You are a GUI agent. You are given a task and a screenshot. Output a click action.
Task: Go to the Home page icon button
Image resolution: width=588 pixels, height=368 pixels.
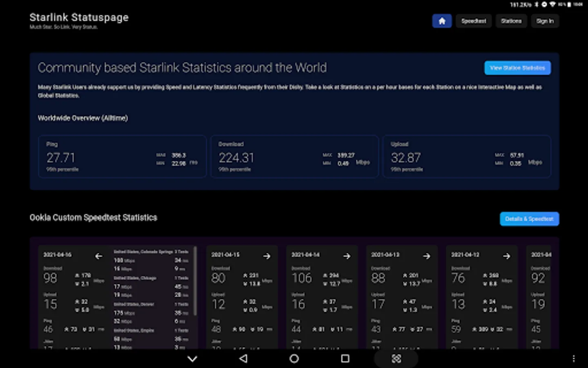coord(442,21)
